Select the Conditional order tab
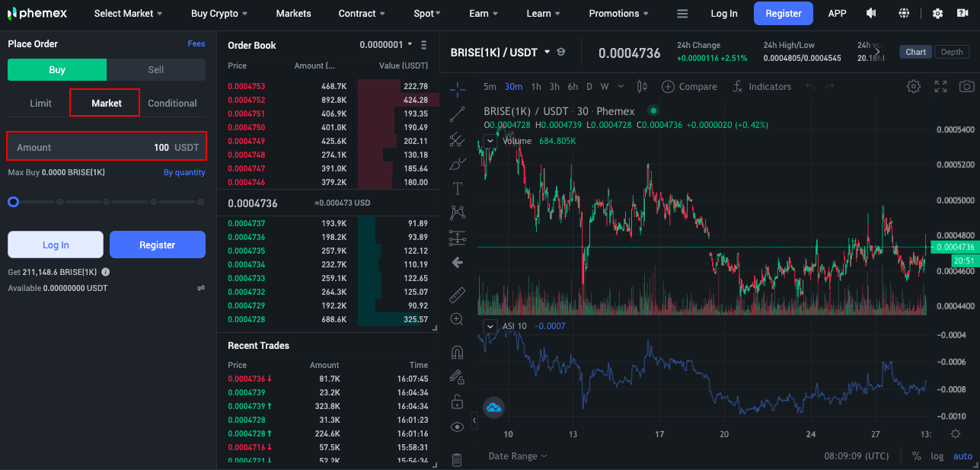The width and height of the screenshot is (980, 470). (x=172, y=103)
